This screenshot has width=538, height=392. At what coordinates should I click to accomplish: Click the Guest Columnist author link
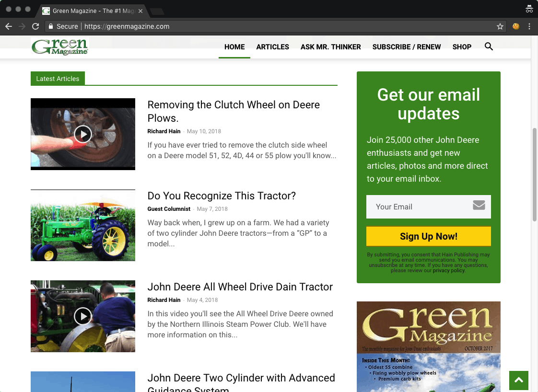[169, 209]
